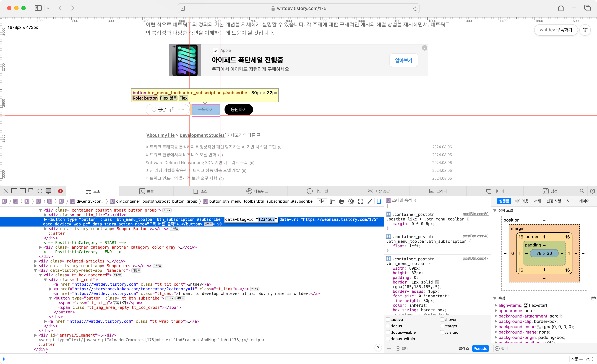Open the postBtn.css:59 source link

pyautogui.click(x=475, y=214)
